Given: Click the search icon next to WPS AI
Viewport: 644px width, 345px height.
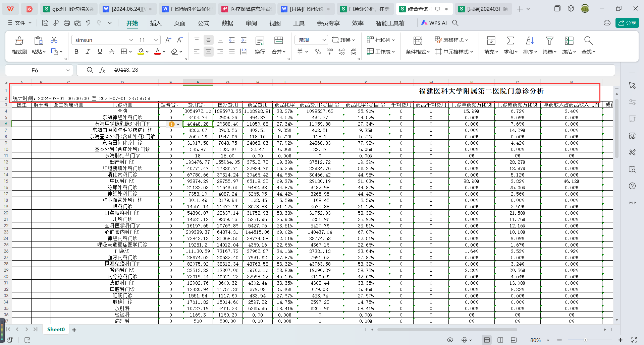Looking at the screenshot, I should click(x=455, y=23).
